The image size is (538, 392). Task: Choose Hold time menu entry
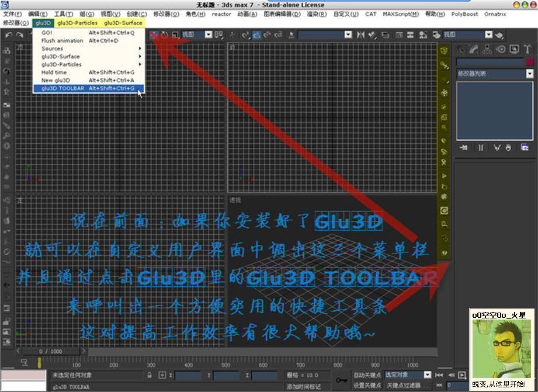pos(89,72)
